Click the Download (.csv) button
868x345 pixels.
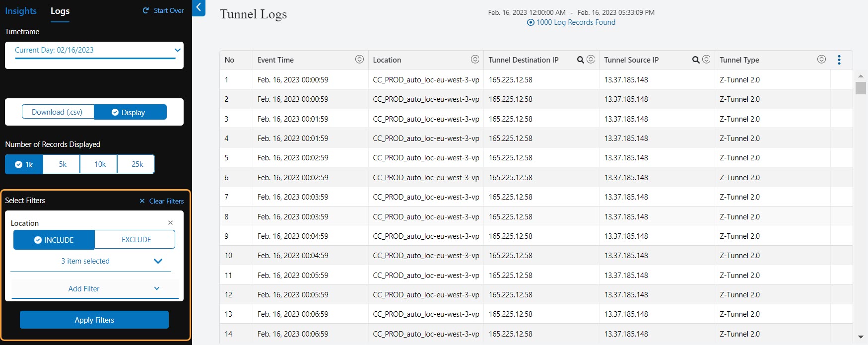coord(57,112)
